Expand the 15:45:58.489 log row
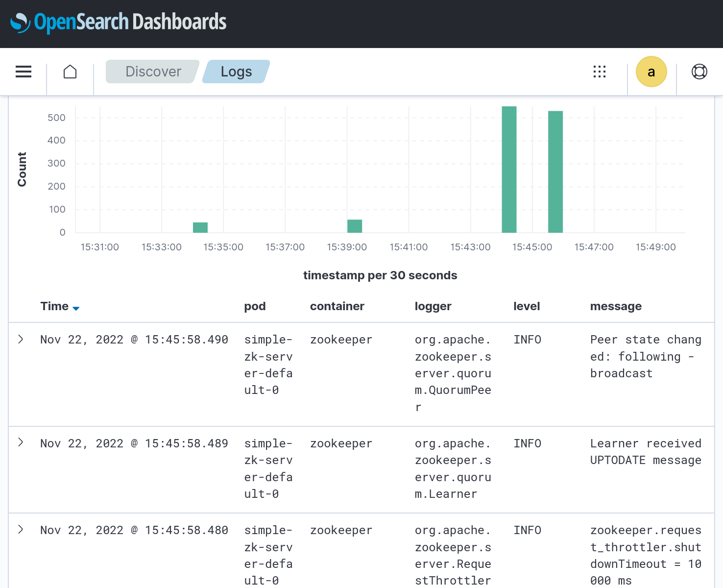723x588 pixels. (x=21, y=442)
